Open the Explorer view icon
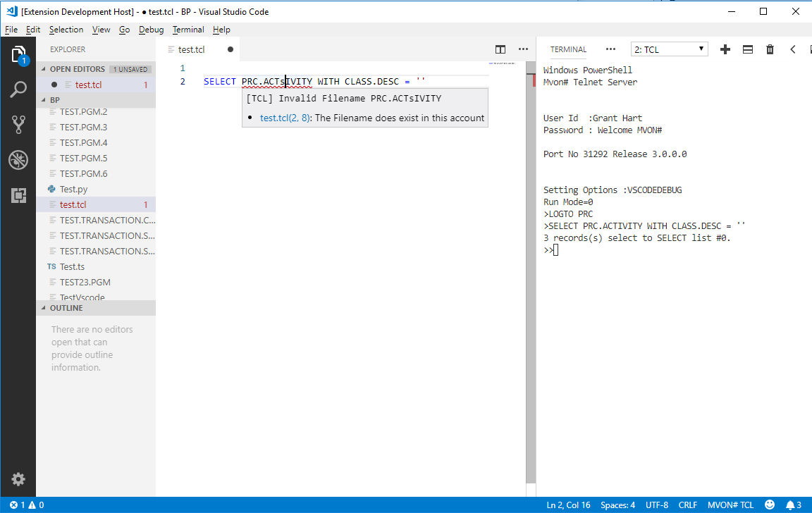812x513 pixels. tap(18, 55)
